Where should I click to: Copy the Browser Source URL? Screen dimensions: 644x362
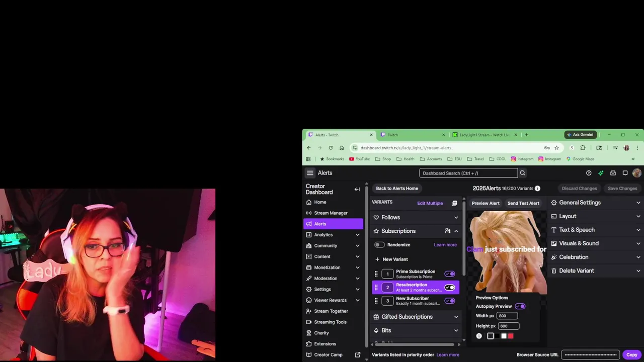click(x=632, y=354)
